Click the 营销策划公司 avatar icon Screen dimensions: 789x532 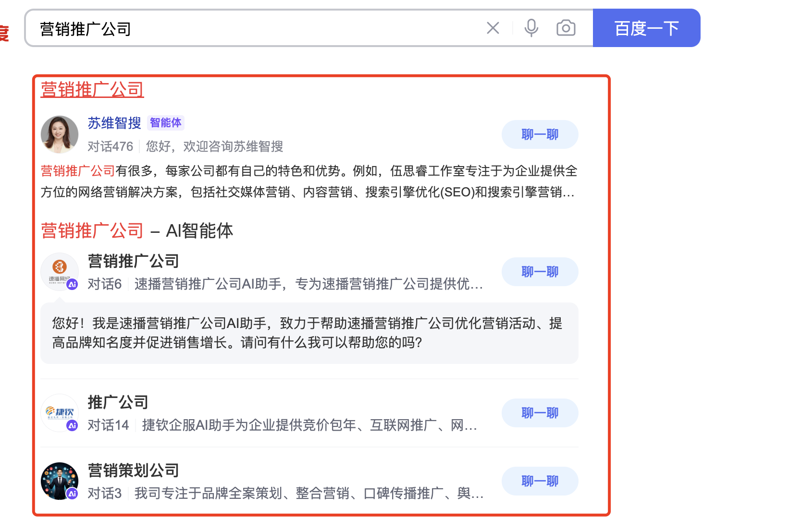pos(60,481)
